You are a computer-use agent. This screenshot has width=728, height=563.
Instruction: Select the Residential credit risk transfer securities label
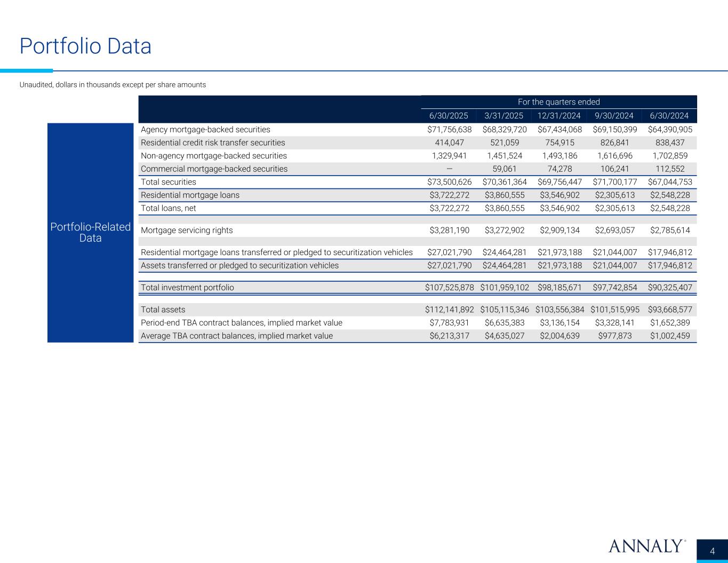(213, 143)
